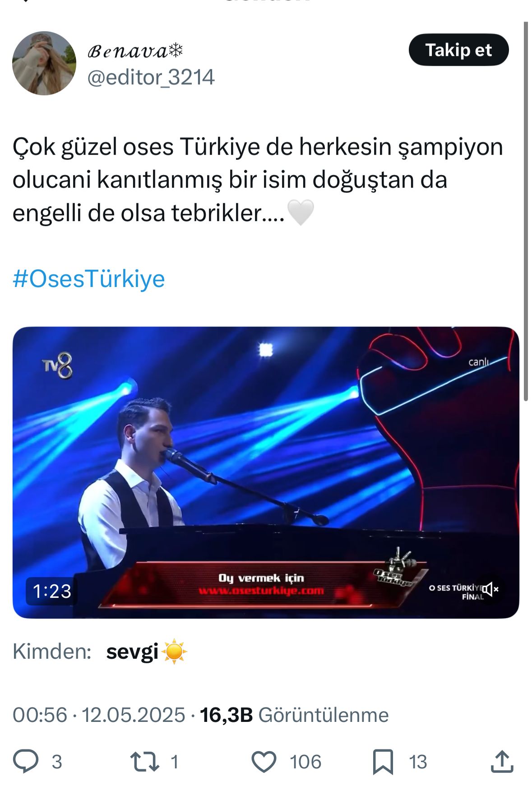Like the tweet with the heart icon
532x795 pixels.
264,762
